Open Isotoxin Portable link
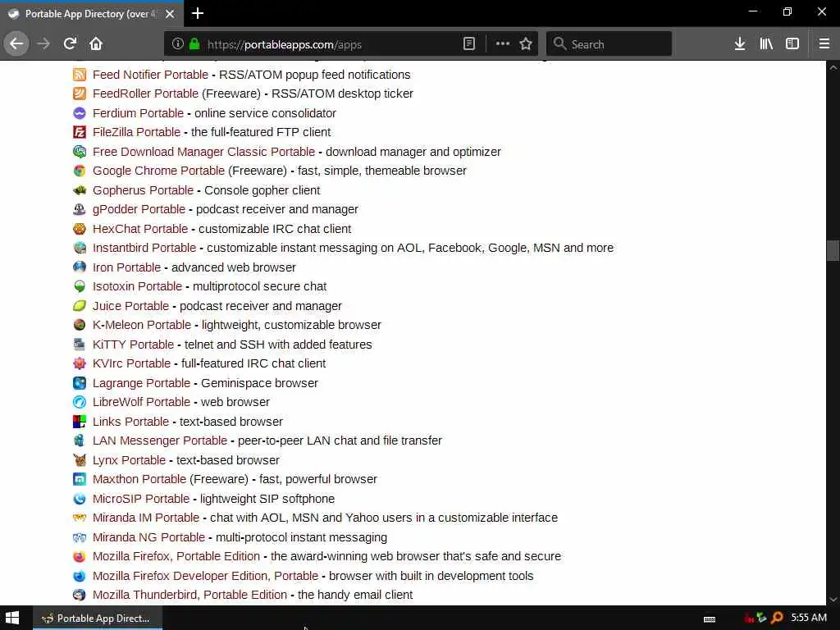 tap(137, 286)
